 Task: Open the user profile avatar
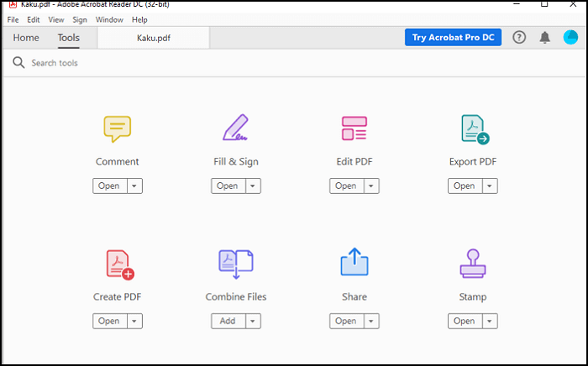pos(570,38)
